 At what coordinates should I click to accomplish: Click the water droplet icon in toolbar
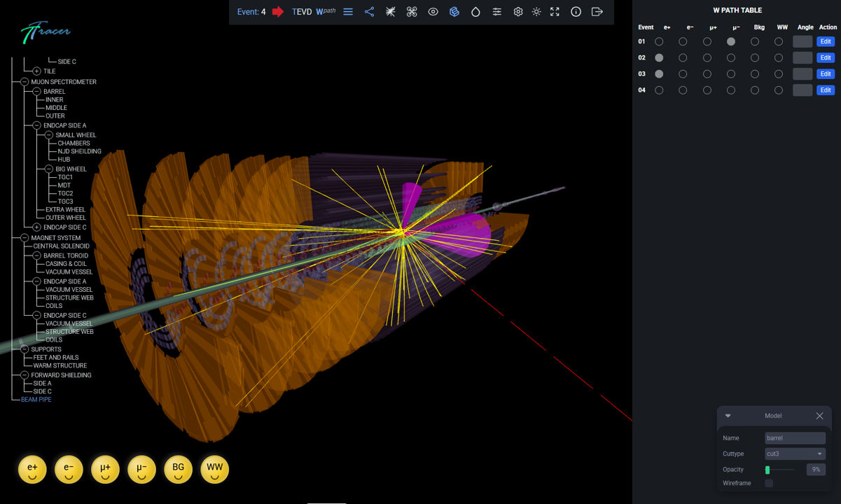pyautogui.click(x=475, y=12)
